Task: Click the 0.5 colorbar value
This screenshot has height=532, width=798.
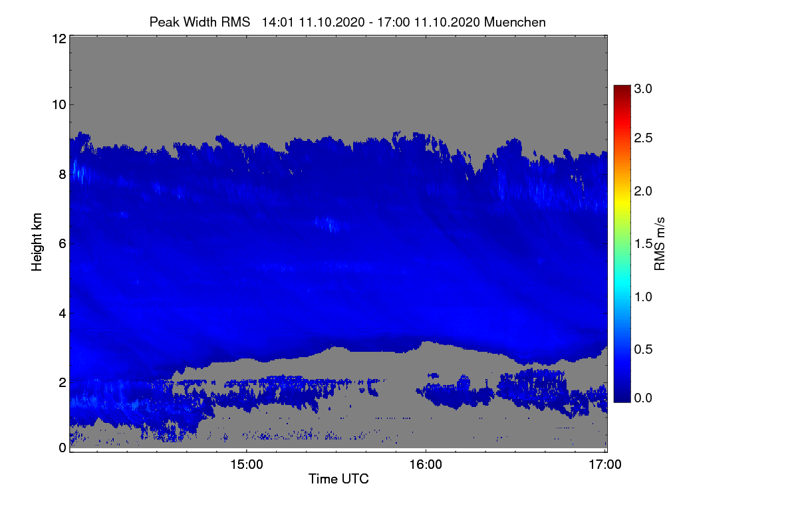Action: pos(644,349)
